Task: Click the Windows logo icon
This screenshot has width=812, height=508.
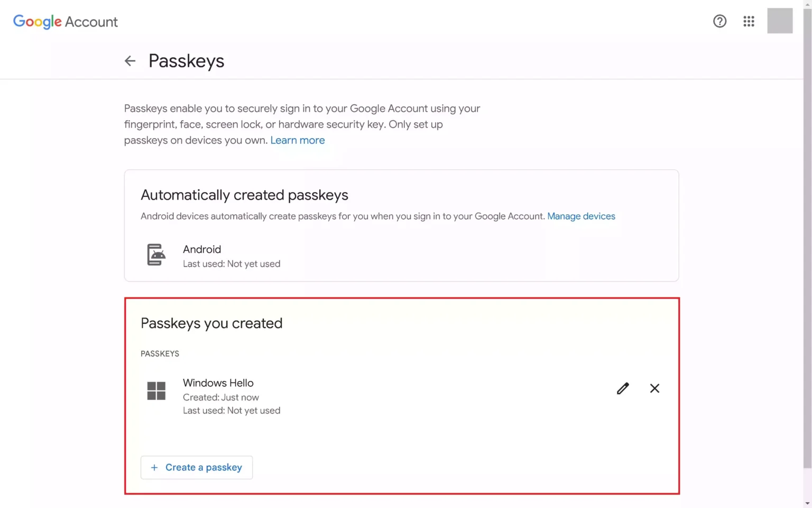Action: pyautogui.click(x=156, y=391)
